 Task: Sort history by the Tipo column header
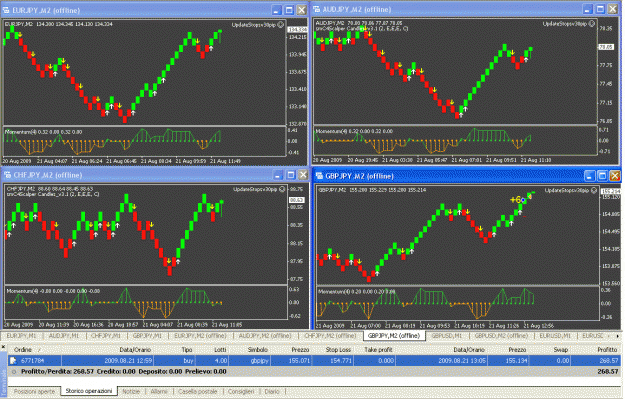(187, 350)
